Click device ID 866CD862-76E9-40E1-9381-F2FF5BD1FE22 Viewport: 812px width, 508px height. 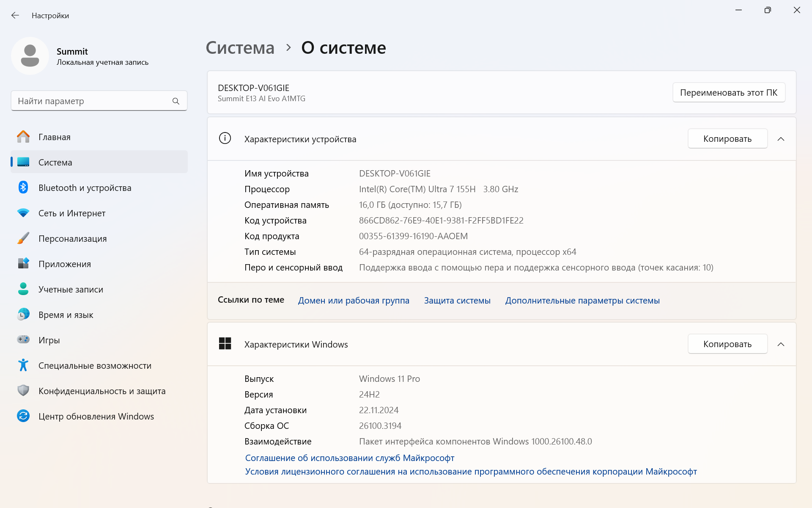point(441,221)
